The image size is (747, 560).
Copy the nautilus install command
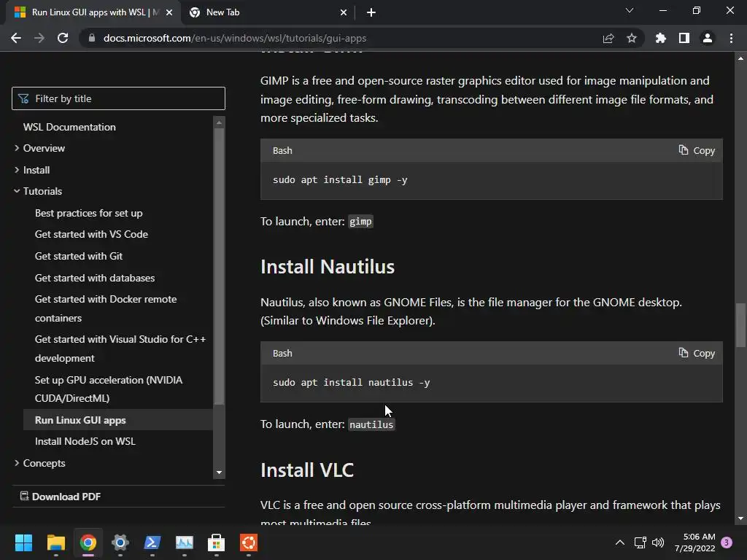click(x=697, y=353)
